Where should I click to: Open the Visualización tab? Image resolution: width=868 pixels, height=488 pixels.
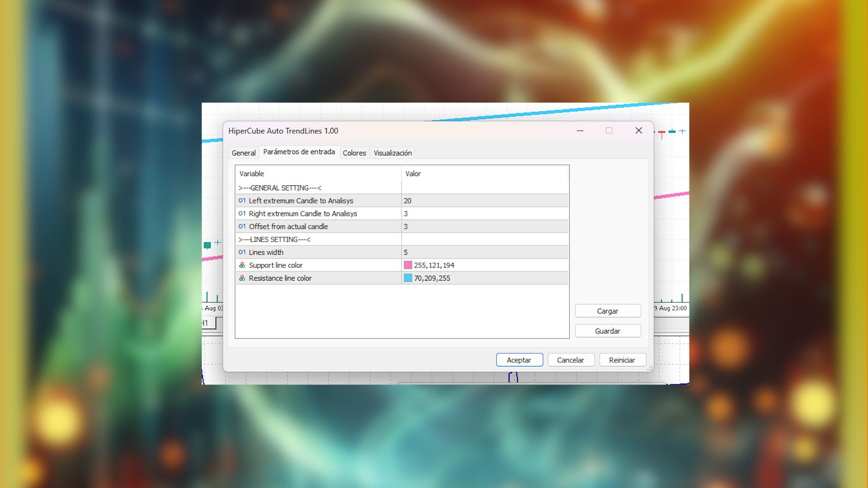(x=392, y=153)
